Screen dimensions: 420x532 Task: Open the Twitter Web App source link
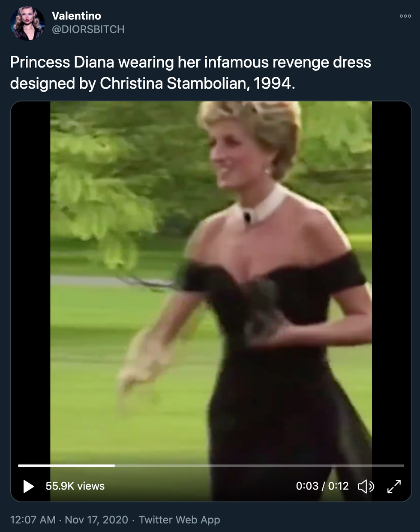pos(179,520)
